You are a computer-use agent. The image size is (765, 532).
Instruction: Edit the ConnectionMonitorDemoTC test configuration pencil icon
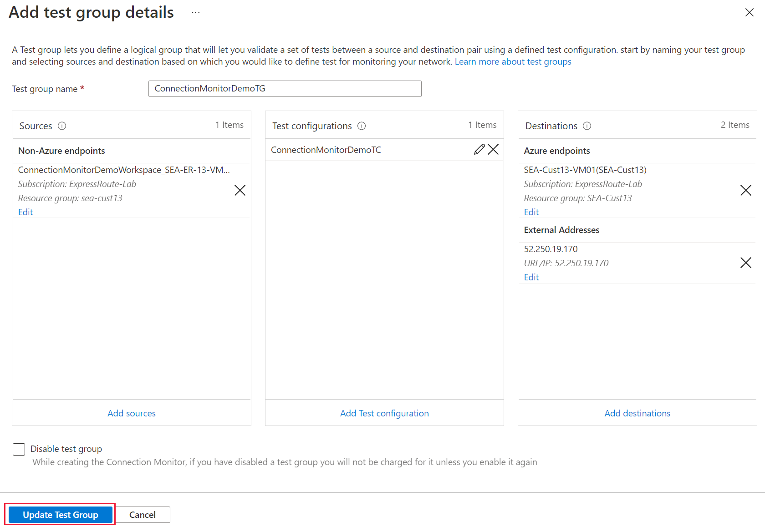point(479,150)
